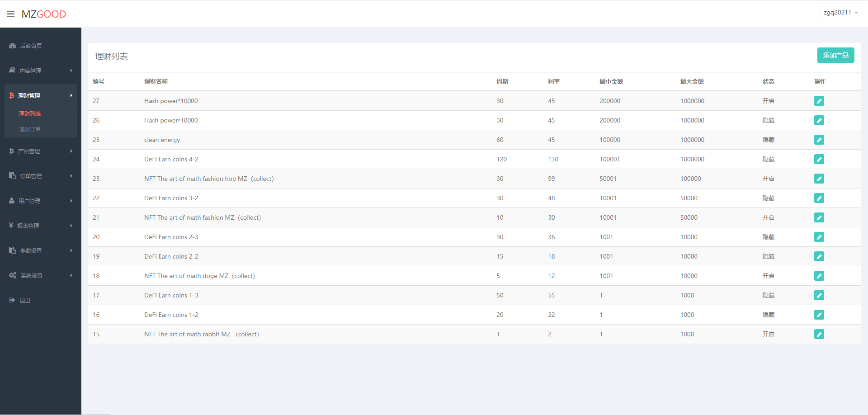Viewport: 868px width, 415px height.
Task: Edit the clean energy product row
Action: [819, 140]
